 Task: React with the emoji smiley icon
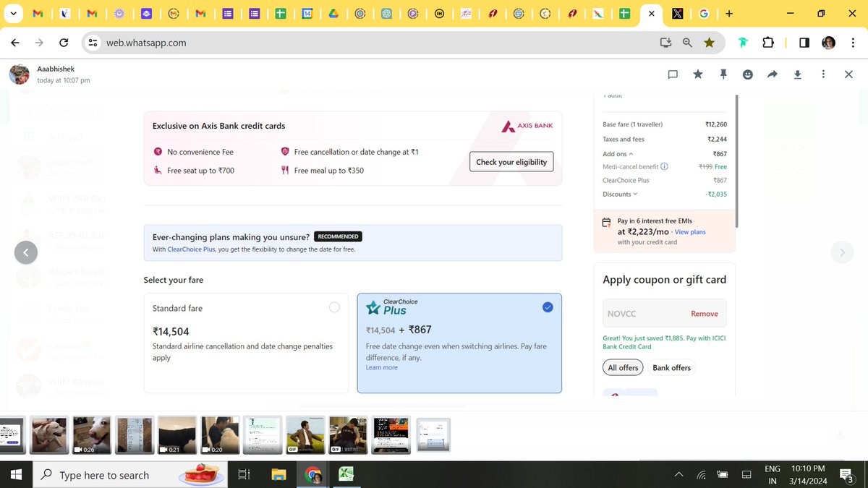point(748,74)
